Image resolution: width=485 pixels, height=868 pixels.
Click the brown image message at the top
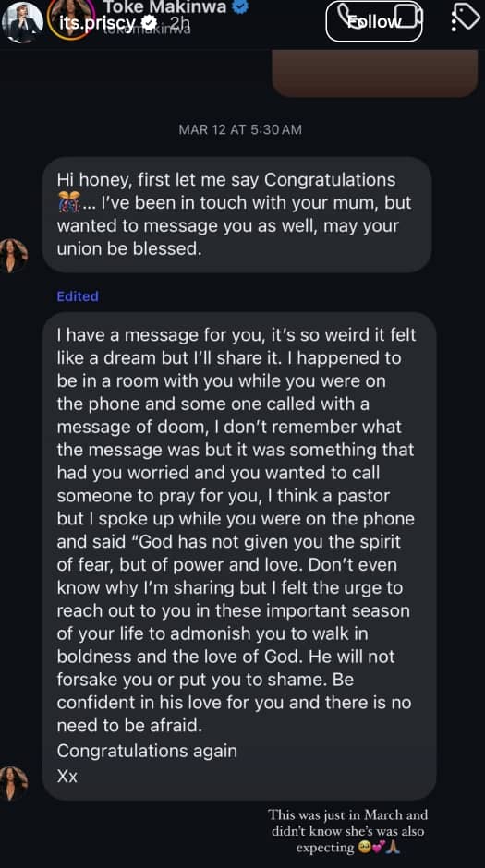pyautogui.click(x=375, y=73)
